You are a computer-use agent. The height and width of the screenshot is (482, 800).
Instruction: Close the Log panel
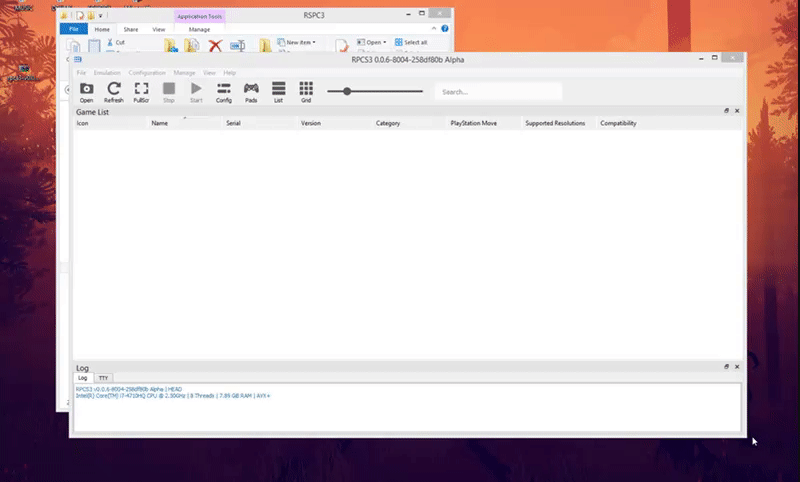(737, 367)
